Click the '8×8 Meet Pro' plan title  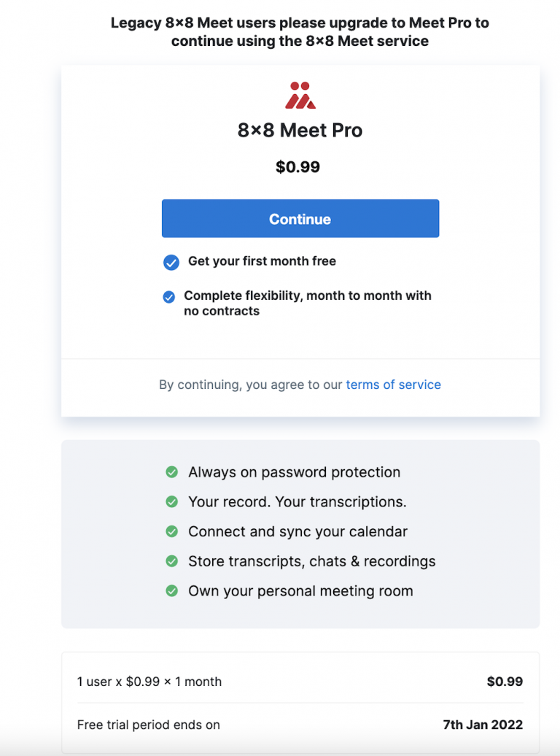pyautogui.click(x=300, y=131)
